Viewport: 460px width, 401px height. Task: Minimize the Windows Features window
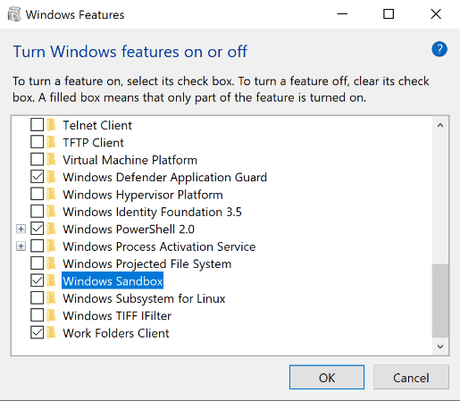click(x=342, y=14)
